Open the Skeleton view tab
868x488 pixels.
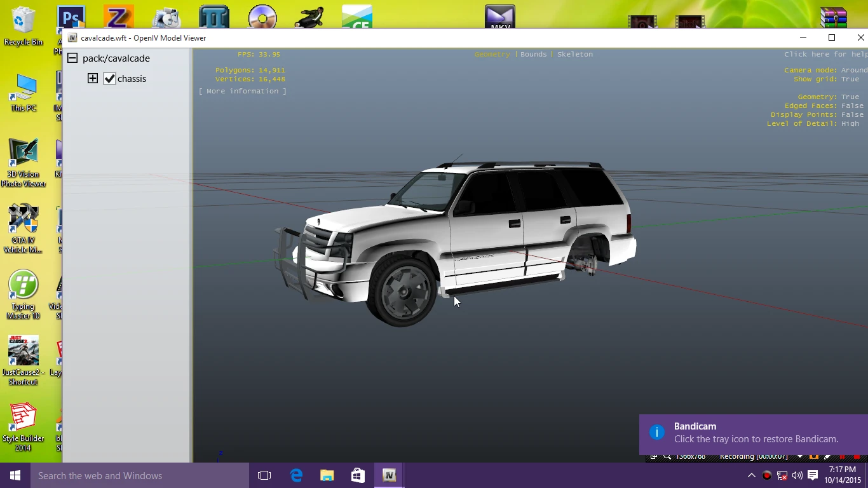tap(574, 54)
